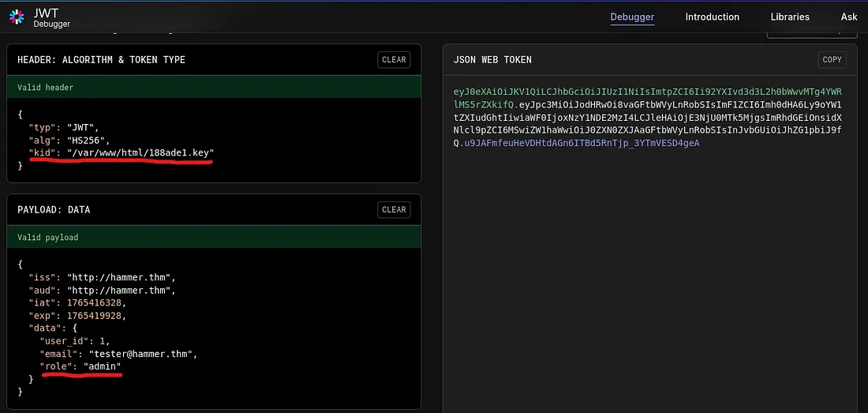Image resolution: width=868 pixels, height=413 pixels.
Task: Open the Libraries page
Action: (790, 17)
